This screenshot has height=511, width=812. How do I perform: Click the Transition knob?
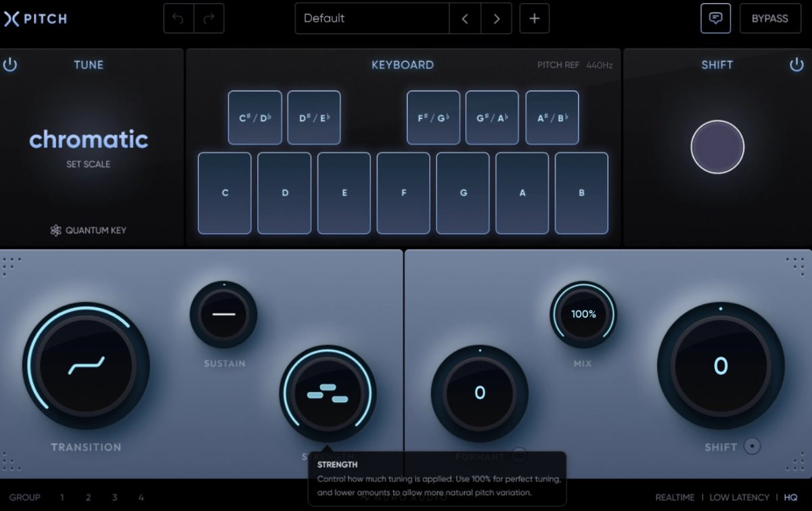[x=87, y=366]
